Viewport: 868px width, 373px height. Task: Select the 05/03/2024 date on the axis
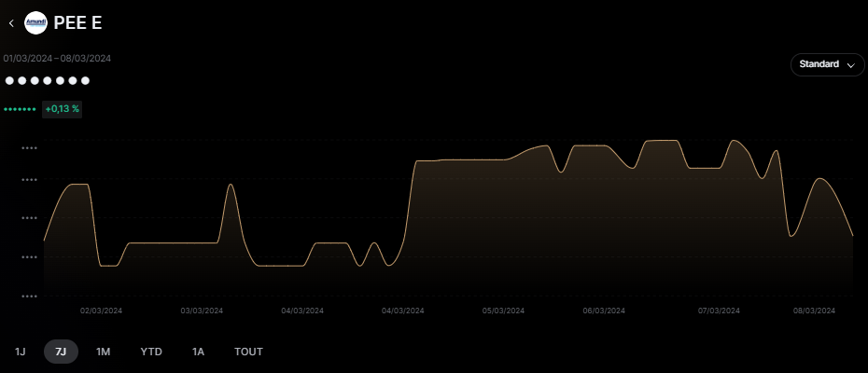(x=504, y=311)
